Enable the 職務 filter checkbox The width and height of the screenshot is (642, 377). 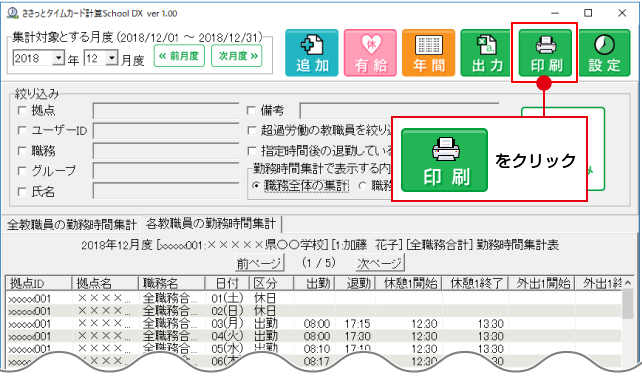[x=22, y=151]
